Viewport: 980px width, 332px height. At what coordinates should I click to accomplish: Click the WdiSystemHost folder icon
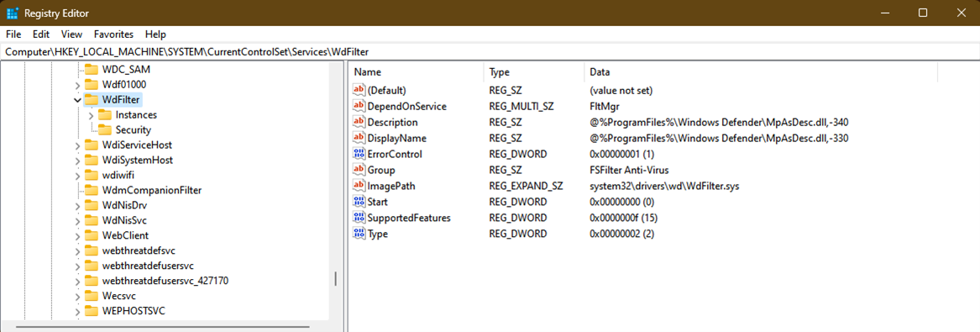[x=92, y=160]
